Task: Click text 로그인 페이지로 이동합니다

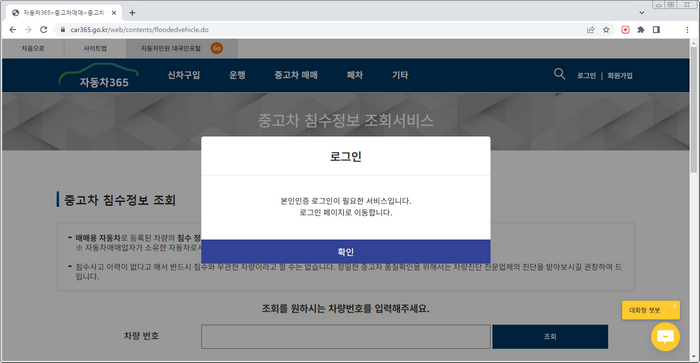Action: (346, 213)
